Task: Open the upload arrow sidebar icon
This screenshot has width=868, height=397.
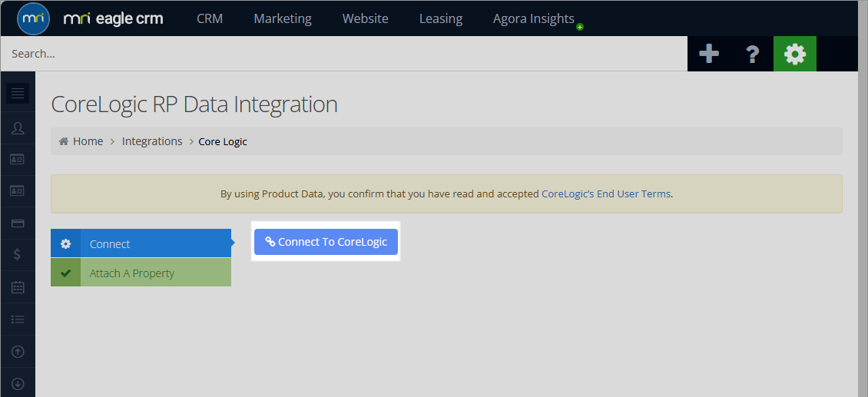Action: (x=18, y=352)
